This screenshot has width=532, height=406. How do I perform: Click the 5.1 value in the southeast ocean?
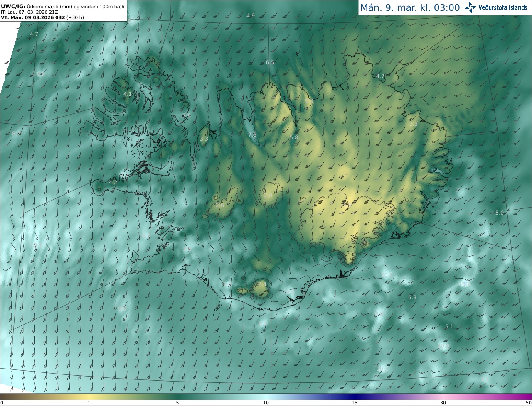[449, 326]
